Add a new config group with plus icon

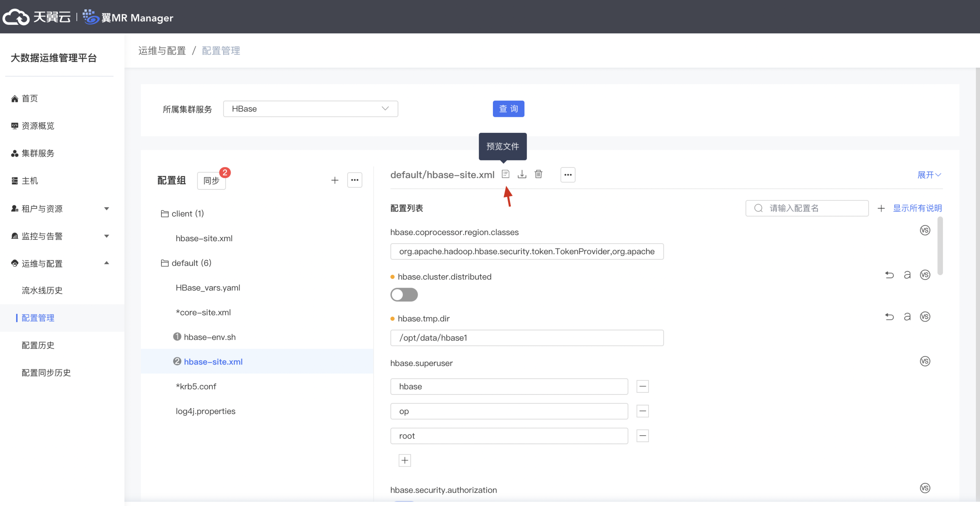click(x=335, y=180)
